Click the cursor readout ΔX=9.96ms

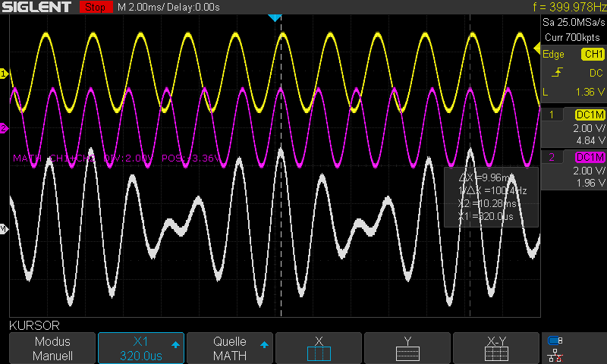tap(486, 177)
